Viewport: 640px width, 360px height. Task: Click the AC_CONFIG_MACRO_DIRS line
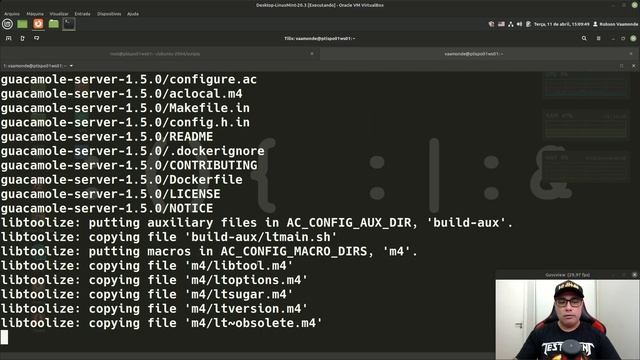[209, 251]
